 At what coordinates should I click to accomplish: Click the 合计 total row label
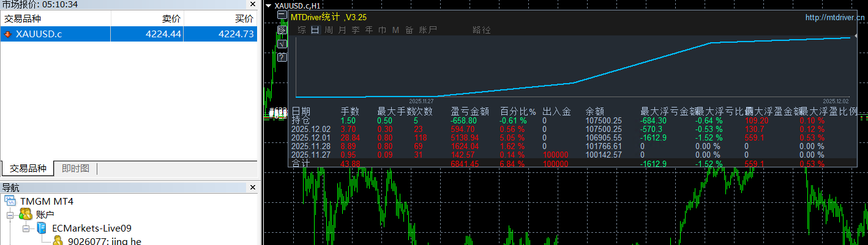(301, 164)
